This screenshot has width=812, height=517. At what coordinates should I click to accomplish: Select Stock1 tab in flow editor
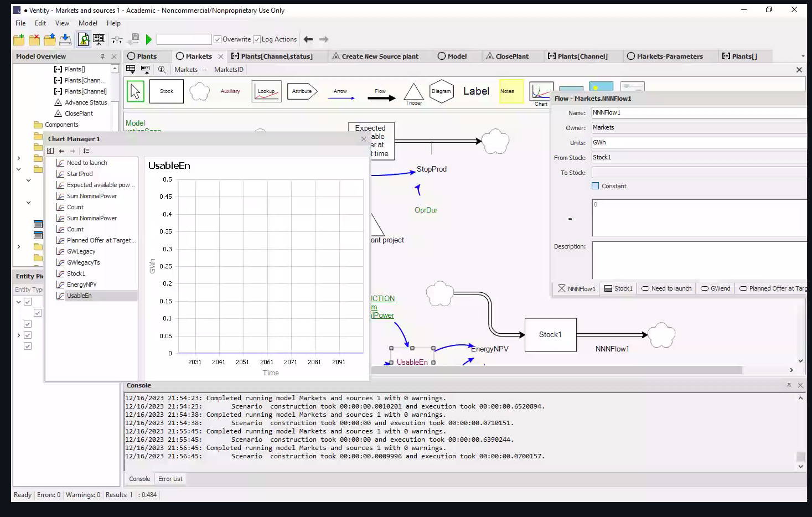point(618,288)
